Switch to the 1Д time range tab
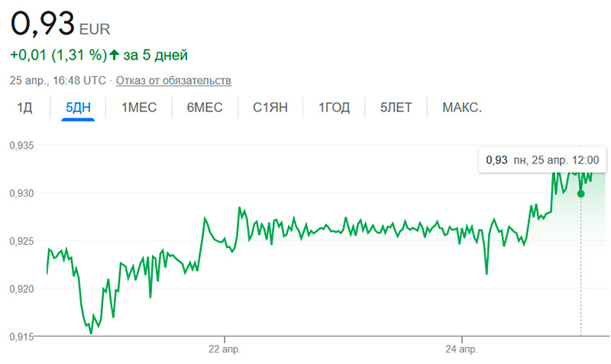This screenshot has width=611, height=364. coord(24,108)
